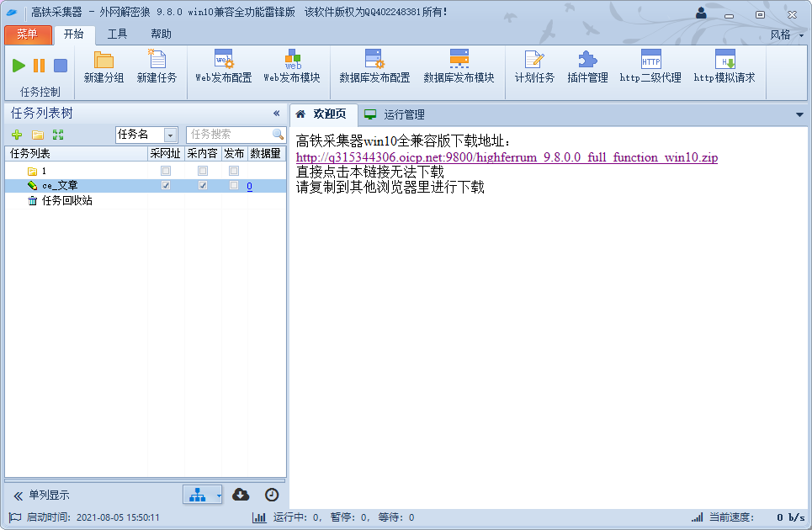812x530 pixels.
Task: Open 任务名 search type dropdown
Action: (x=170, y=135)
